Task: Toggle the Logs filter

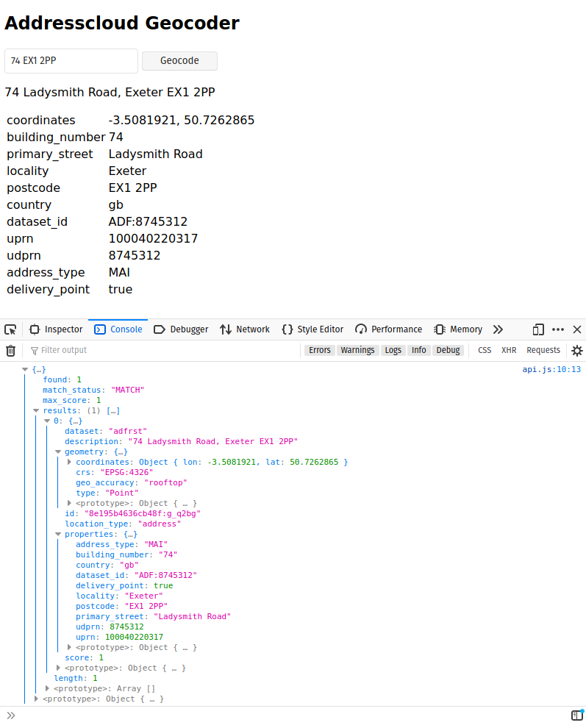Action: click(x=393, y=350)
